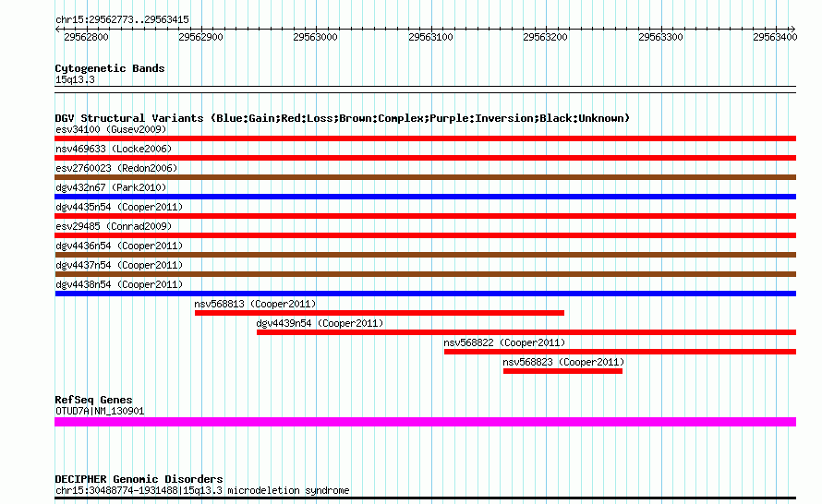
Task: Select the 15q13.3 band label
Action: [75, 79]
